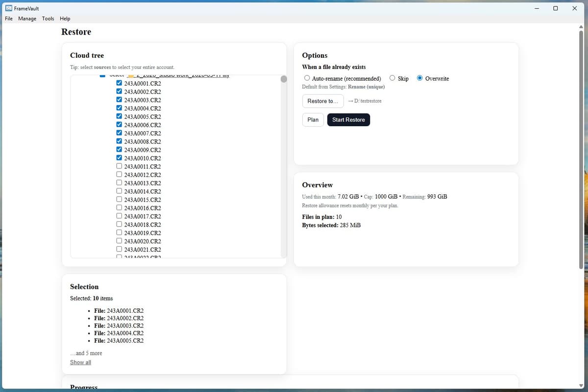The width and height of the screenshot is (588, 392).
Task: Click the Show all link in Selection panel
Action: (80, 362)
